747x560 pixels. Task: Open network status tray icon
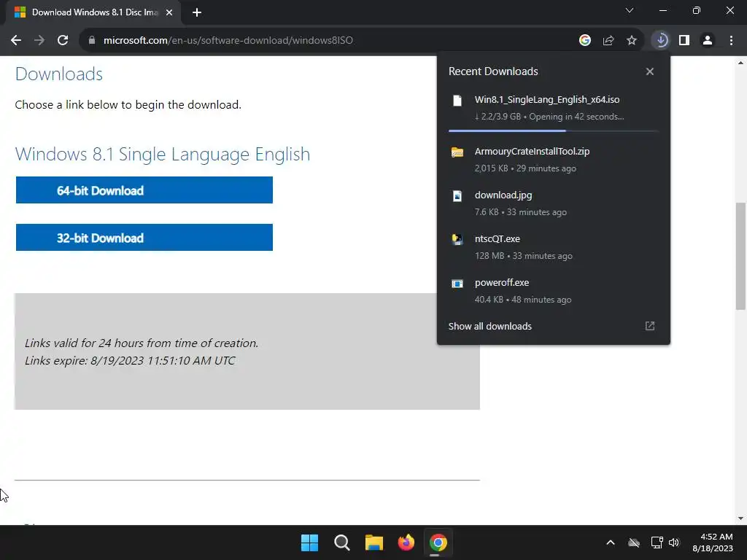[x=657, y=542]
